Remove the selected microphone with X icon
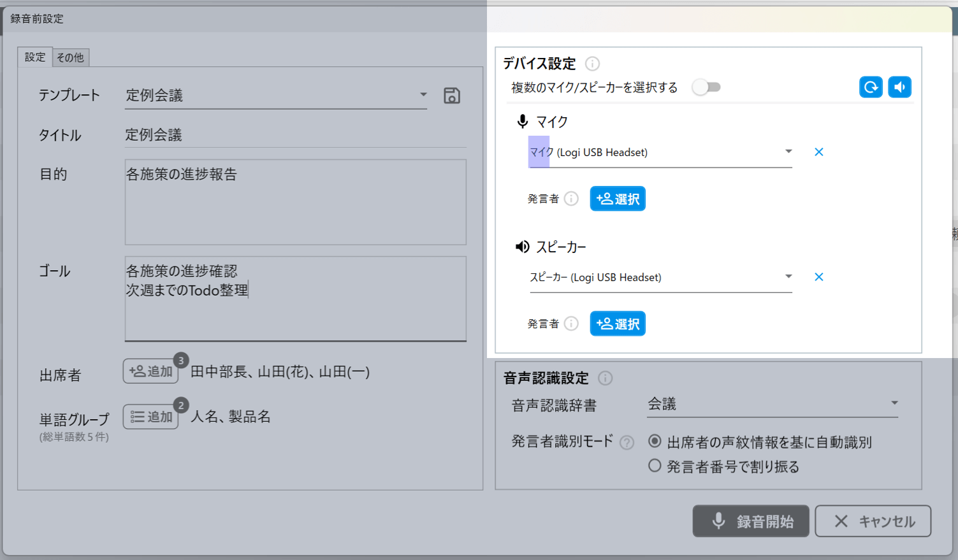This screenshot has height=560, width=958. pyautogui.click(x=818, y=152)
